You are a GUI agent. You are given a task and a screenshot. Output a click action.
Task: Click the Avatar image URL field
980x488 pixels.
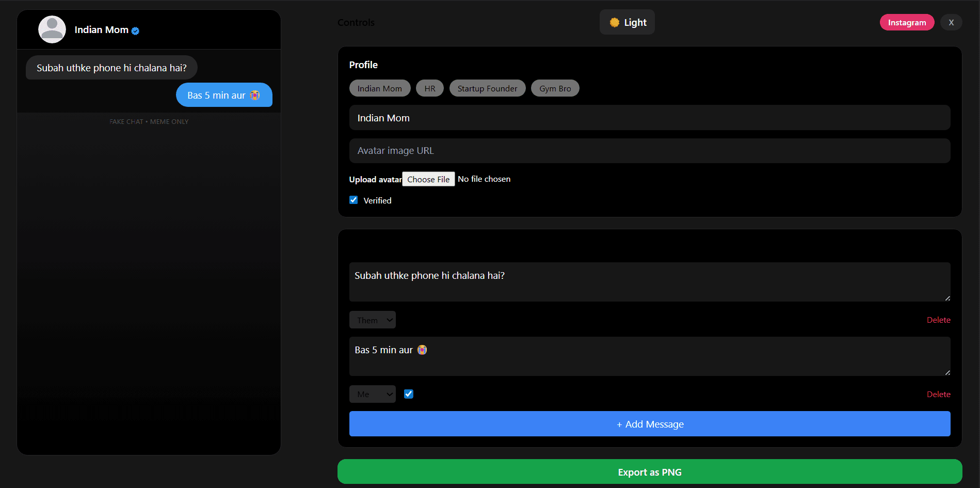[x=649, y=151]
